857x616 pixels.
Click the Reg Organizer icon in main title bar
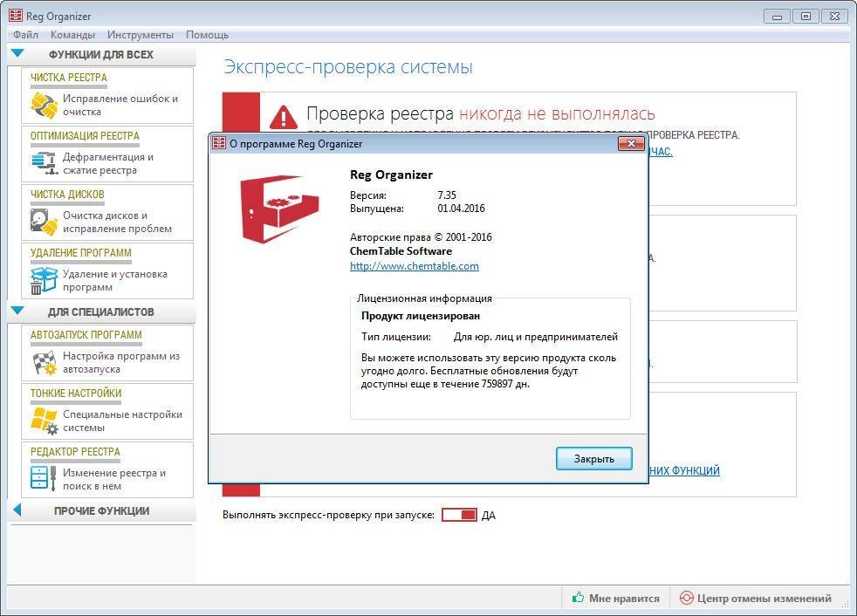[x=16, y=16]
